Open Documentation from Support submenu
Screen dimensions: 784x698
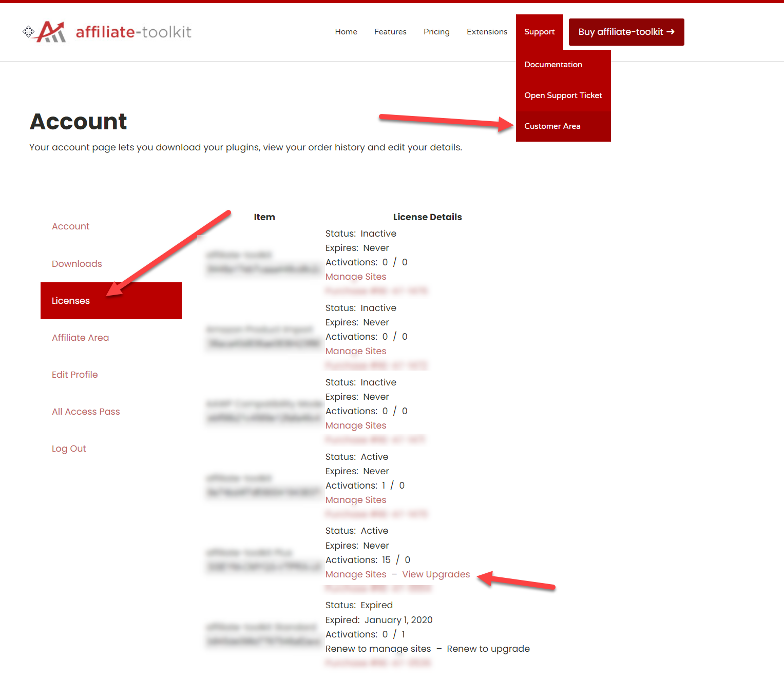[563, 65]
